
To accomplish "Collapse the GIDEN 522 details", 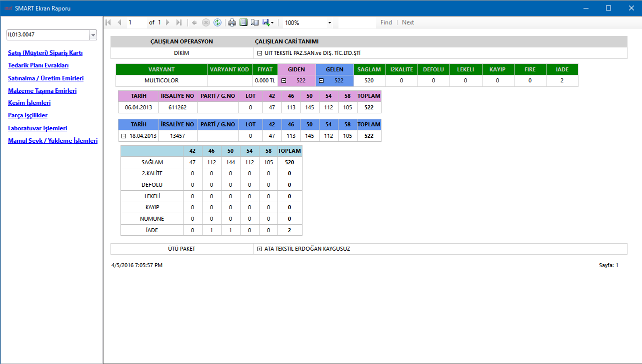I will point(283,80).
